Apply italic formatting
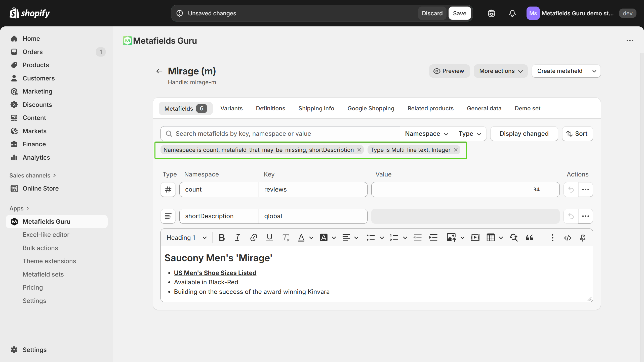644x362 pixels. 237,238
